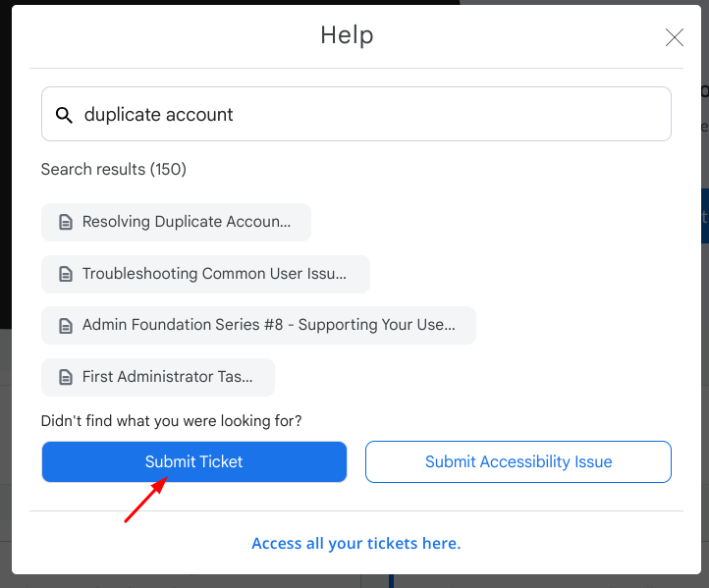Open the First Administrator Tas... result
Image resolution: width=709 pixels, height=588 pixels.
click(158, 377)
